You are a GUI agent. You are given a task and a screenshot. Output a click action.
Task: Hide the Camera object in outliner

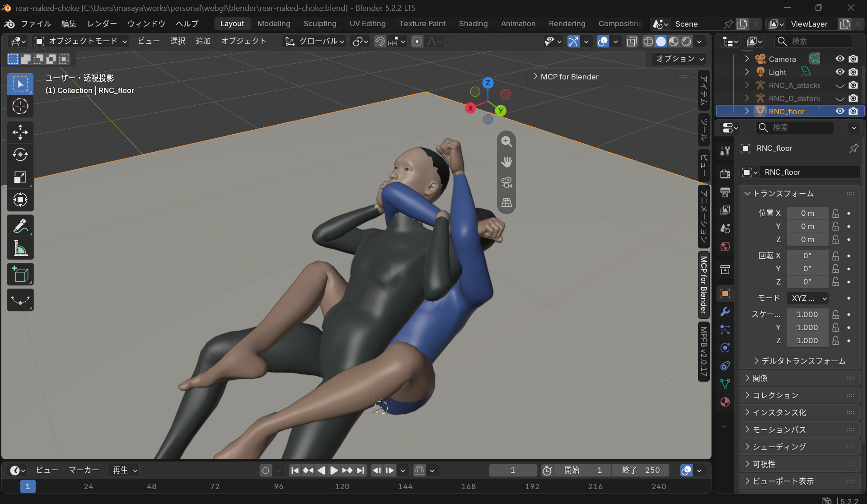click(x=840, y=59)
